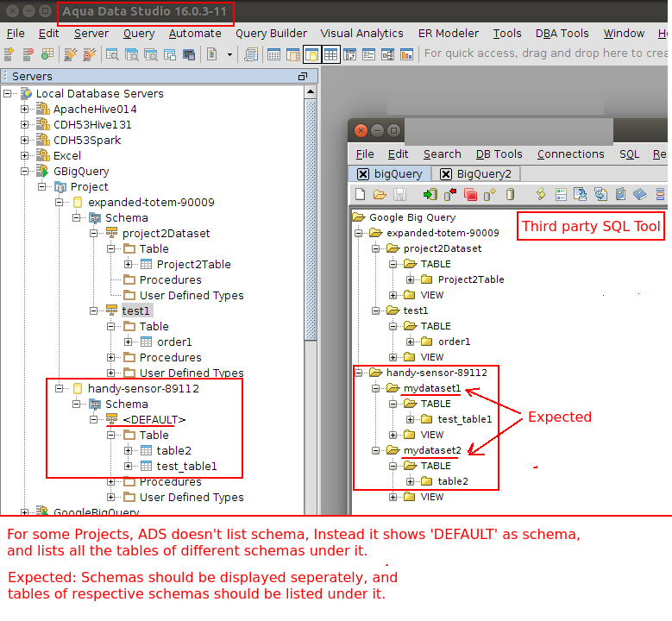
Task: Click the hierarchy diagram icon in ADS toolbar
Action: pyautogui.click(x=387, y=54)
